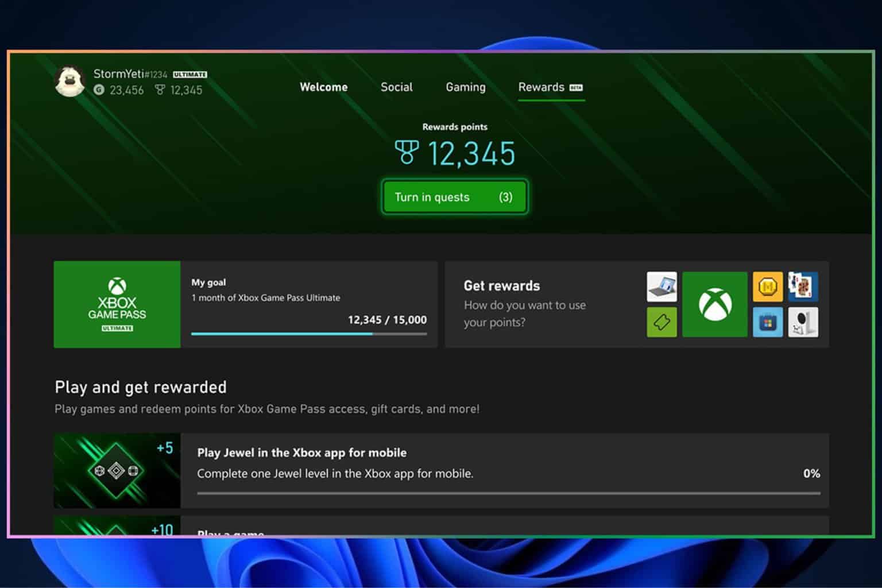
Task: Select the green ticket reward icon
Action: click(661, 322)
